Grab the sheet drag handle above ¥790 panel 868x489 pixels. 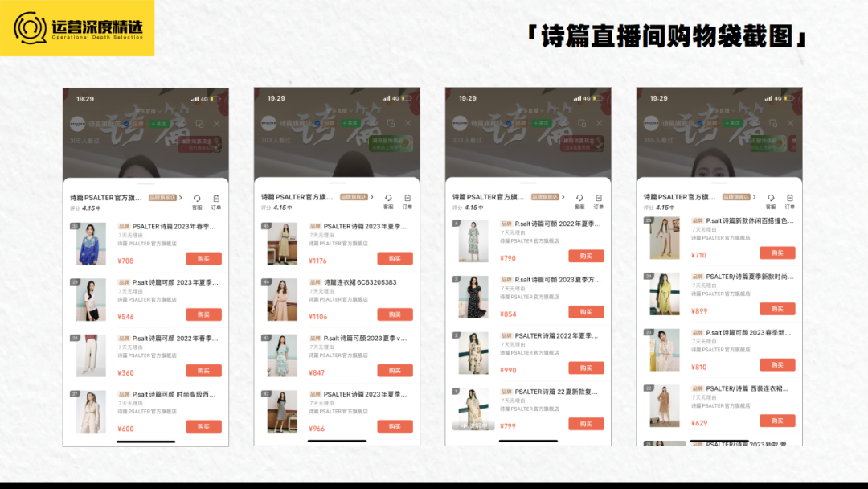[x=528, y=183]
